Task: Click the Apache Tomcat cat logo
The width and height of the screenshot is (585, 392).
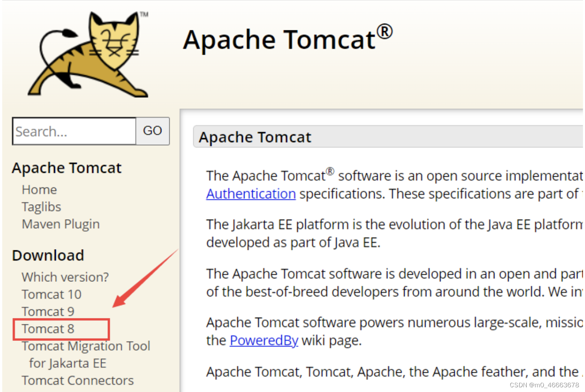Action: point(88,54)
